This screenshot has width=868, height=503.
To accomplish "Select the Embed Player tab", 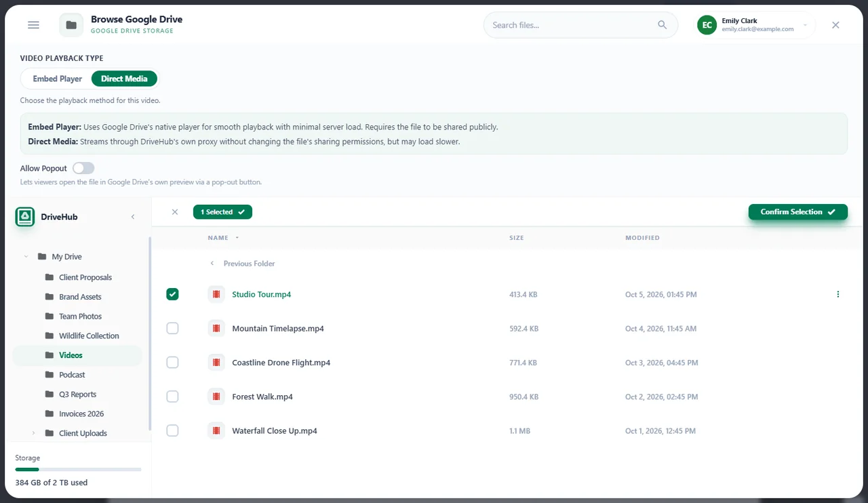I will [x=58, y=79].
